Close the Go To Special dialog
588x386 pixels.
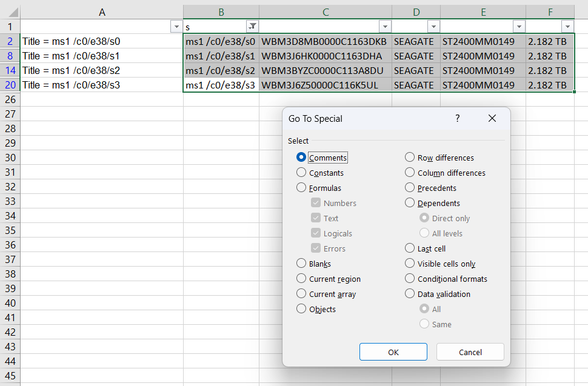[492, 119]
